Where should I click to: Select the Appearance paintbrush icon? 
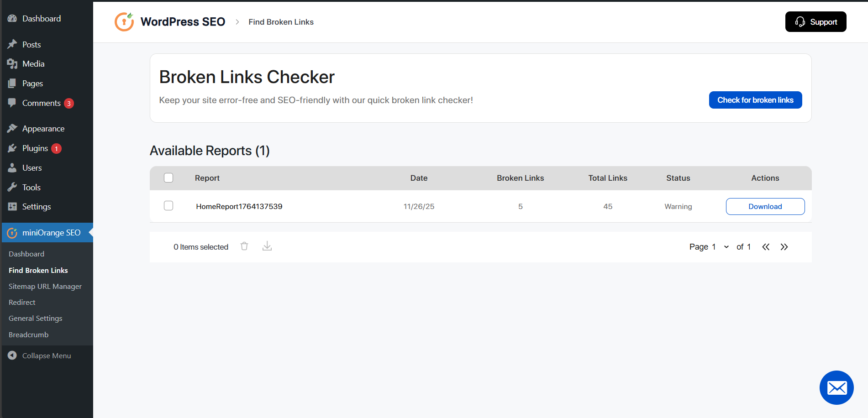[x=12, y=128]
